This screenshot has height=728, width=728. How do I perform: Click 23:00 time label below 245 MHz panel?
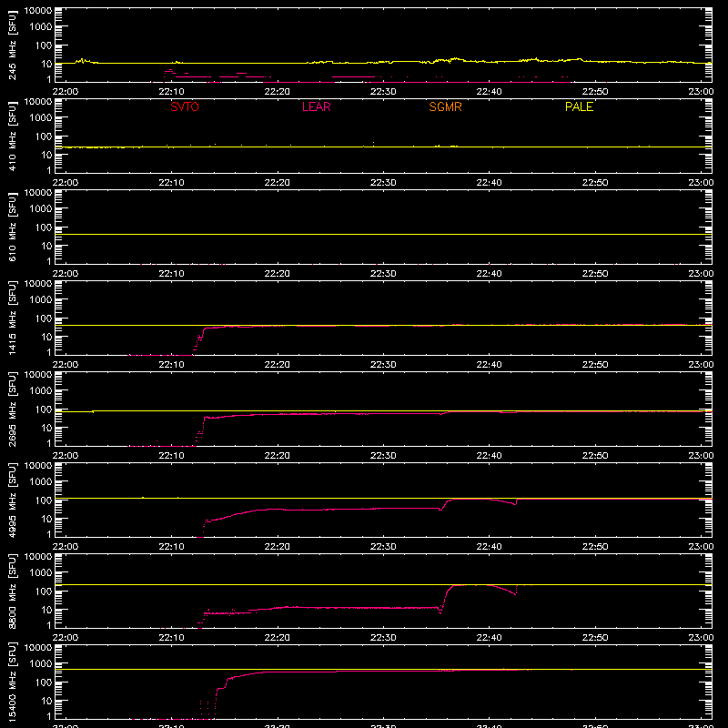[701, 92]
